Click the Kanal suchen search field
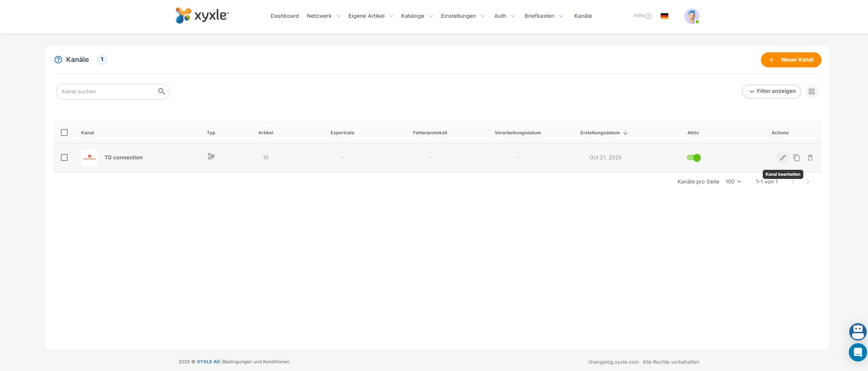This screenshot has width=868, height=371. [108, 91]
